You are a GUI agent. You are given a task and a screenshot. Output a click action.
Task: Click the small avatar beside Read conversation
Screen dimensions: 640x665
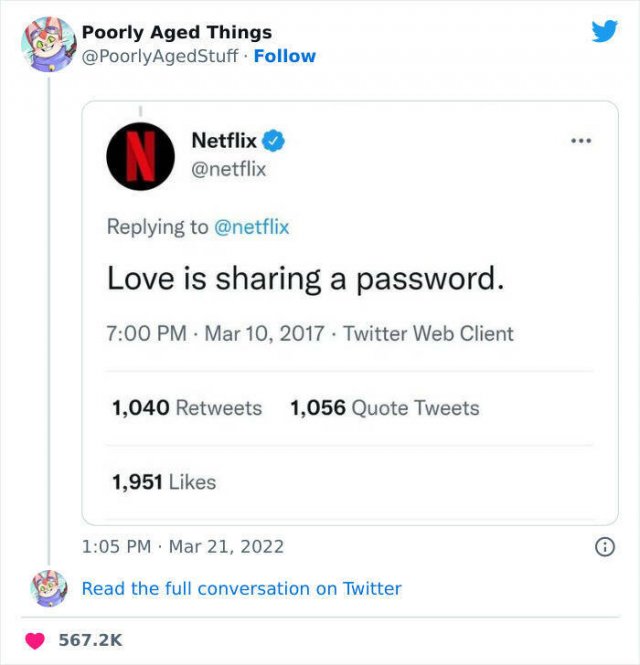click(49, 589)
